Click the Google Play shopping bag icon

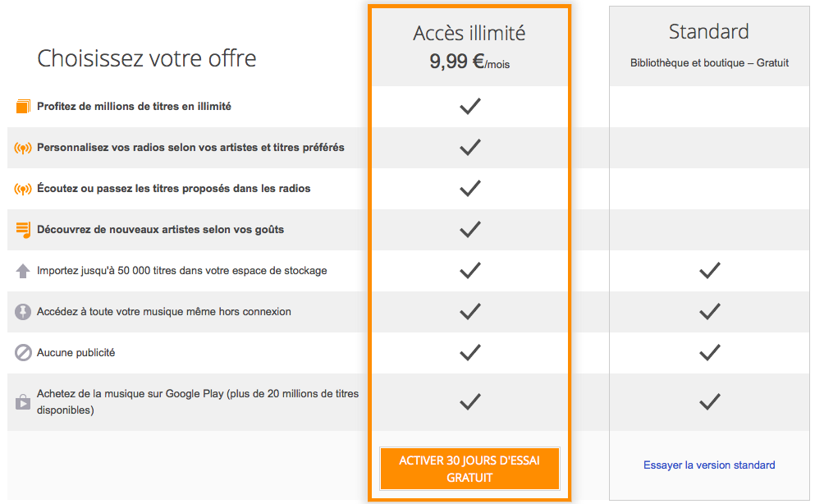tap(23, 401)
